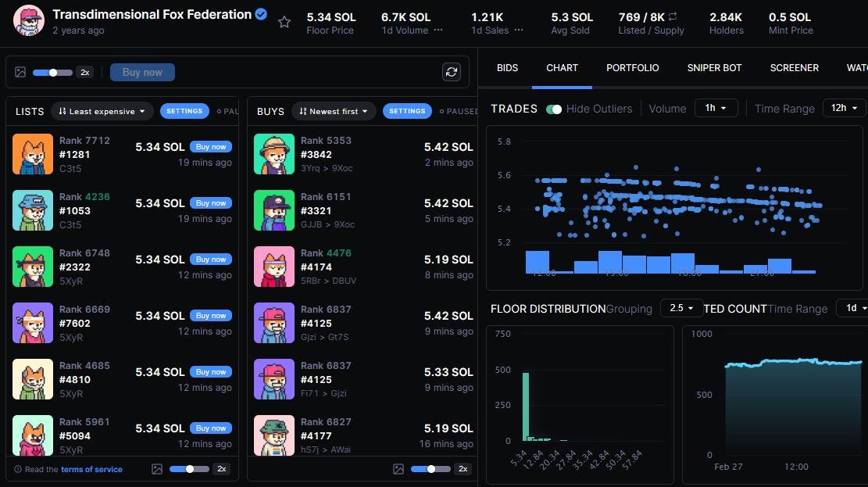Open the Newest first sort dropdown
This screenshot has height=487, width=868.
tap(334, 111)
